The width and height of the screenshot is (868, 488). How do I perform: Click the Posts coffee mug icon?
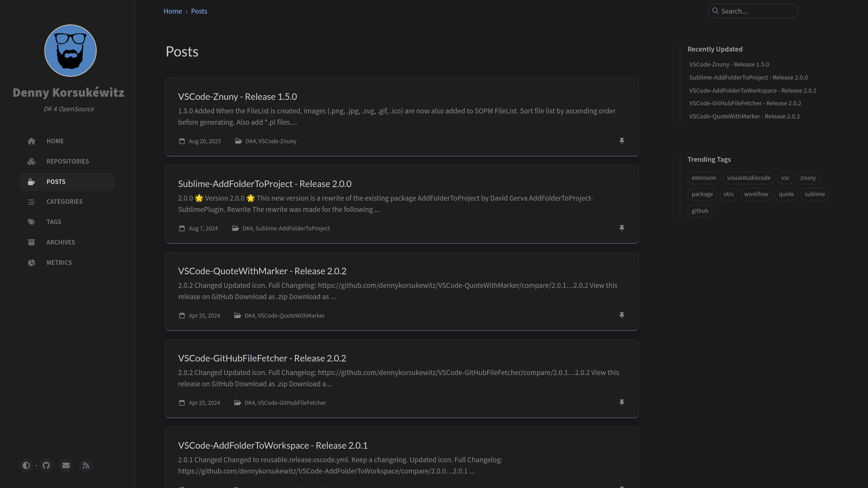point(31,181)
